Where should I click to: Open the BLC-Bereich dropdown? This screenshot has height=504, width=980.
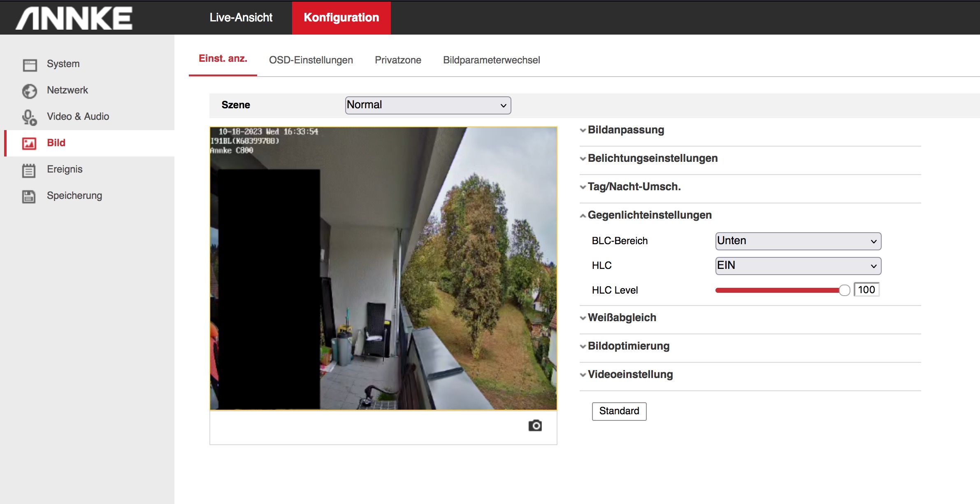click(798, 241)
